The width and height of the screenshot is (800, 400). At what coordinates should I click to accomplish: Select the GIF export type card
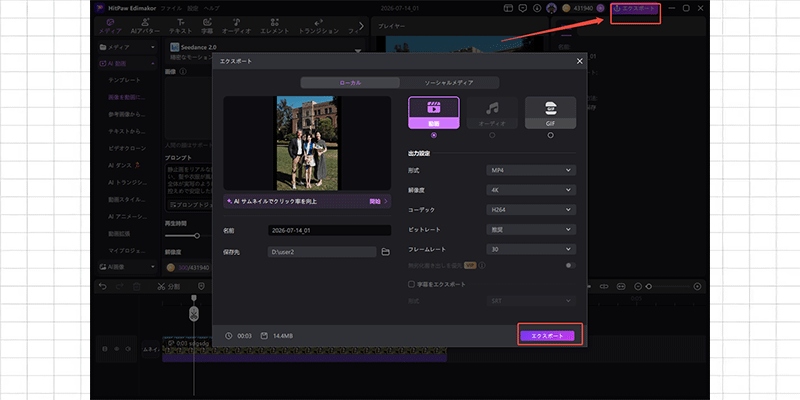tap(551, 113)
